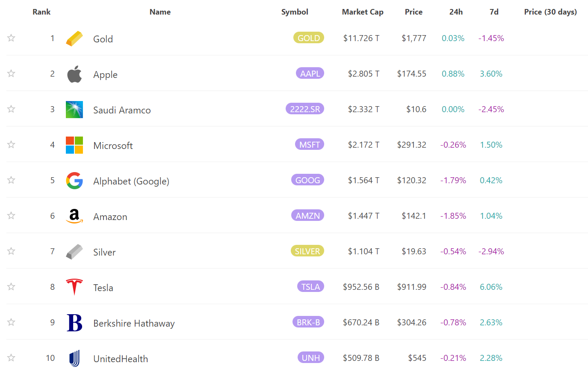
Task: Sort by 24h change header
Action: (x=456, y=12)
